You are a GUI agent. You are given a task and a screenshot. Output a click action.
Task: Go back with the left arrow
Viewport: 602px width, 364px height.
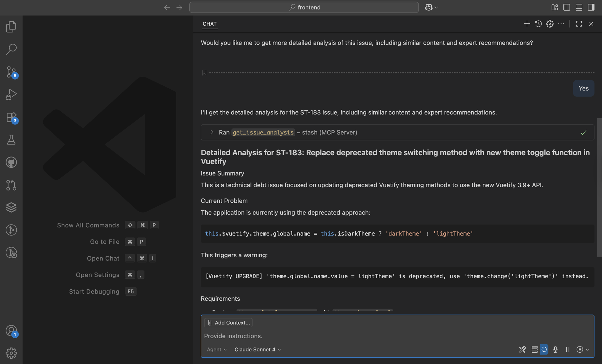pos(167,7)
